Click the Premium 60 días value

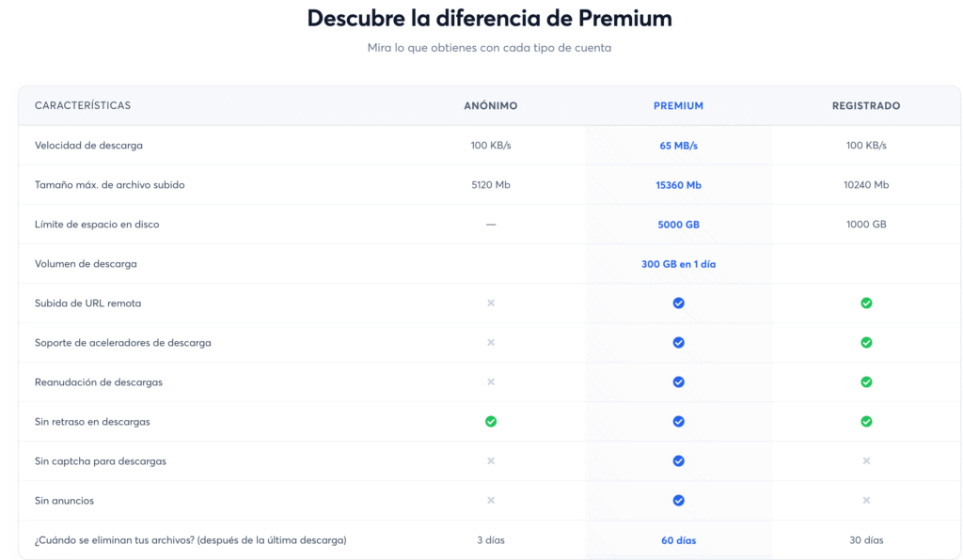point(678,540)
